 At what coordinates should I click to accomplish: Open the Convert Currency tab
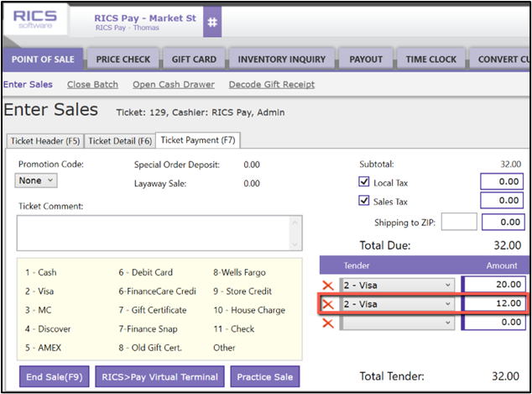coord(500,59)
